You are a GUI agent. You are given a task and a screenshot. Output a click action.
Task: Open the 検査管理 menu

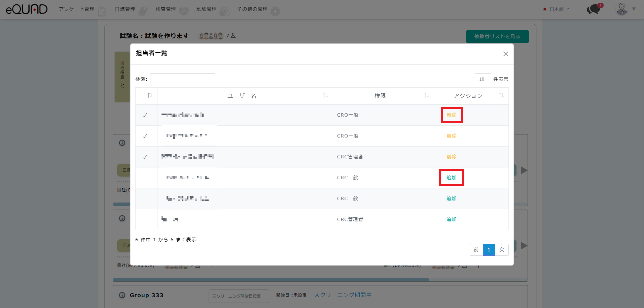click(166, 9)
